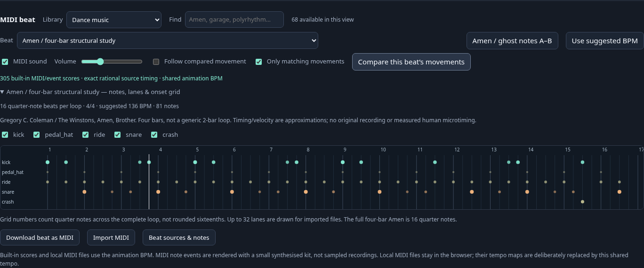Toggle the pedal_hat lane checkbox

(36, 135)
